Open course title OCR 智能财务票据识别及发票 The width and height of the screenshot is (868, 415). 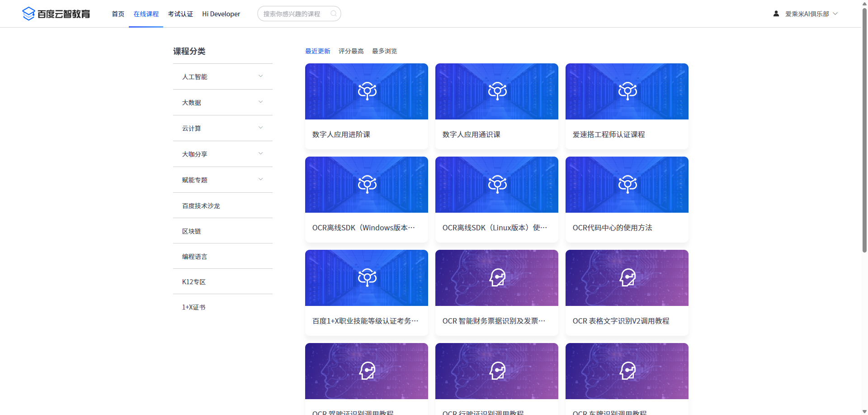pos(494,321)
